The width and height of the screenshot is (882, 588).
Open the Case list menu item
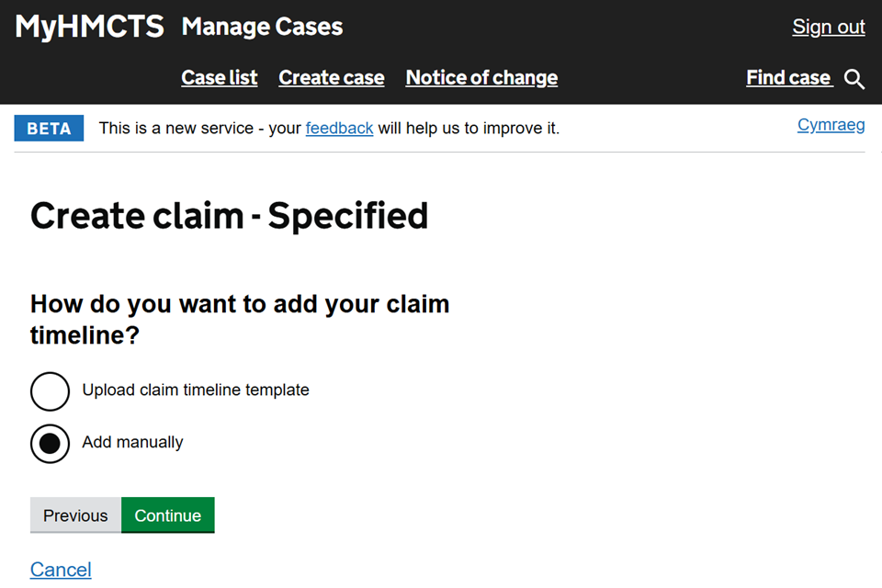click(x=220, y=78)
